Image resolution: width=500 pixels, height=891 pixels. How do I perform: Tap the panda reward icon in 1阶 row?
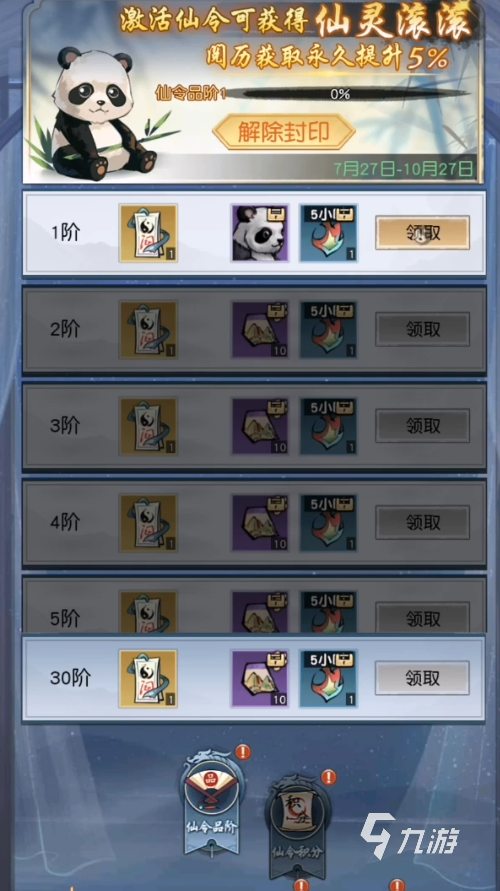260,233
